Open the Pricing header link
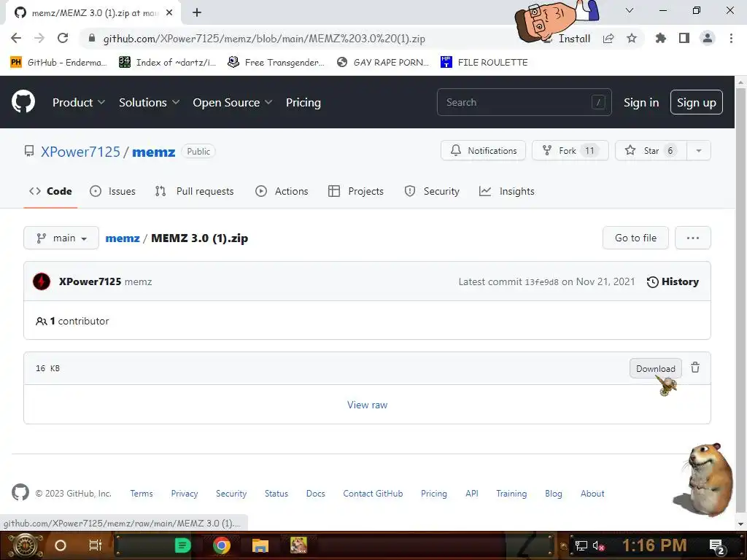The image size is (747, 560). pos(303,102)
